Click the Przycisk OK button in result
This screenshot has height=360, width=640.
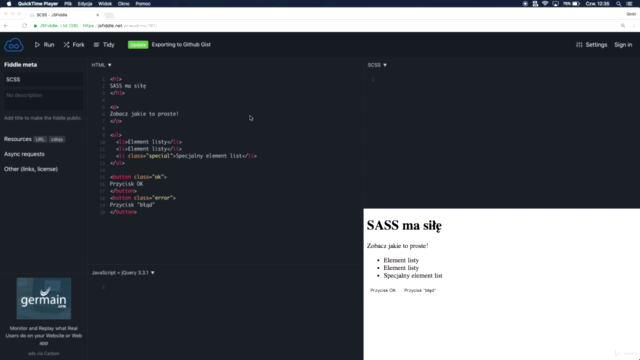[383, 290]
